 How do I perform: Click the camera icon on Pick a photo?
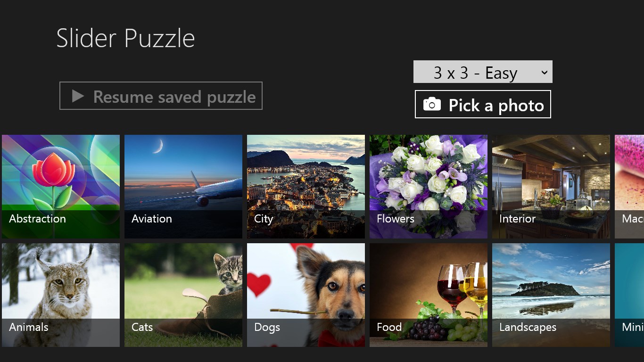click(x=431, y=105)
